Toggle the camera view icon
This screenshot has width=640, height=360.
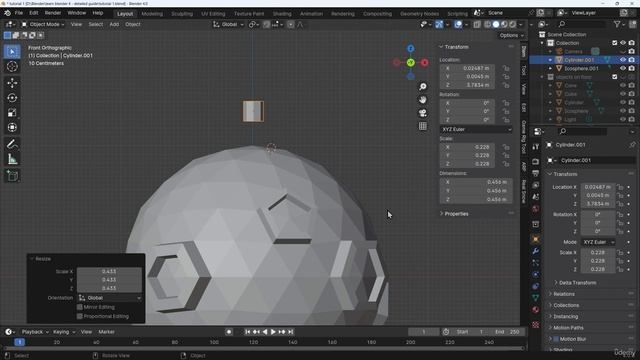pyautogui.click(x=423, y=113)
